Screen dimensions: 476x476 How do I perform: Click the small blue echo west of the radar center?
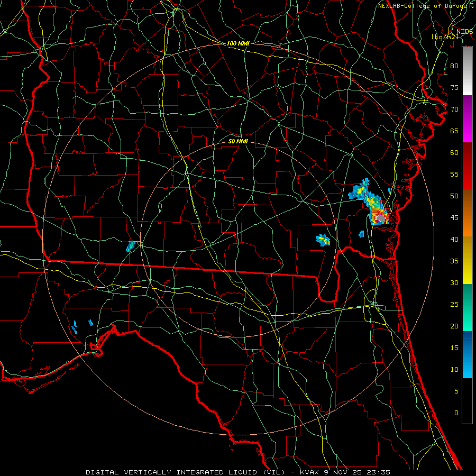130,246
